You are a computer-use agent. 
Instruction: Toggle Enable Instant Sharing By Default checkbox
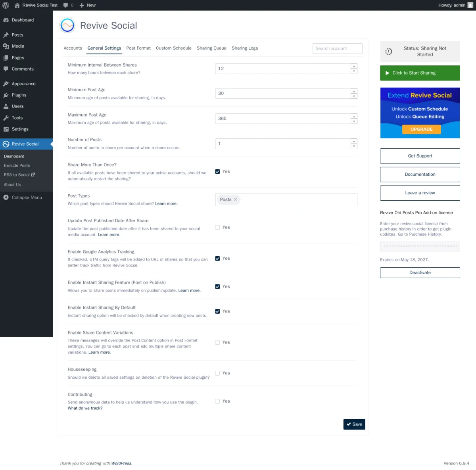(217, 311)
